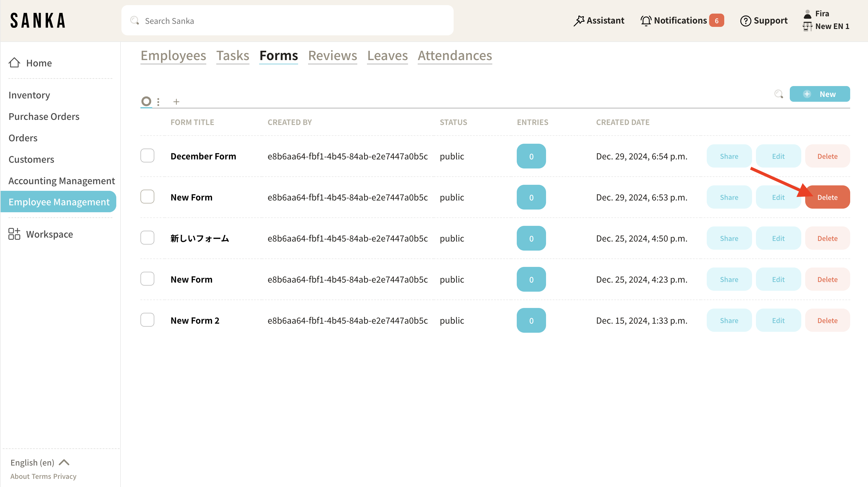
Task: Expand the English (en) language selector
Action: click(x=40, y=463)
